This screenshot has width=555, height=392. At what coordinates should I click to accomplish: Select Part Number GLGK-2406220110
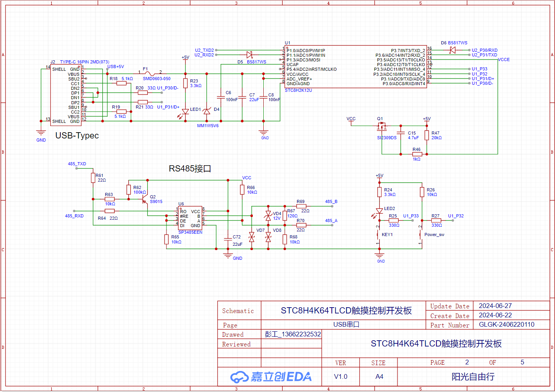506,324
